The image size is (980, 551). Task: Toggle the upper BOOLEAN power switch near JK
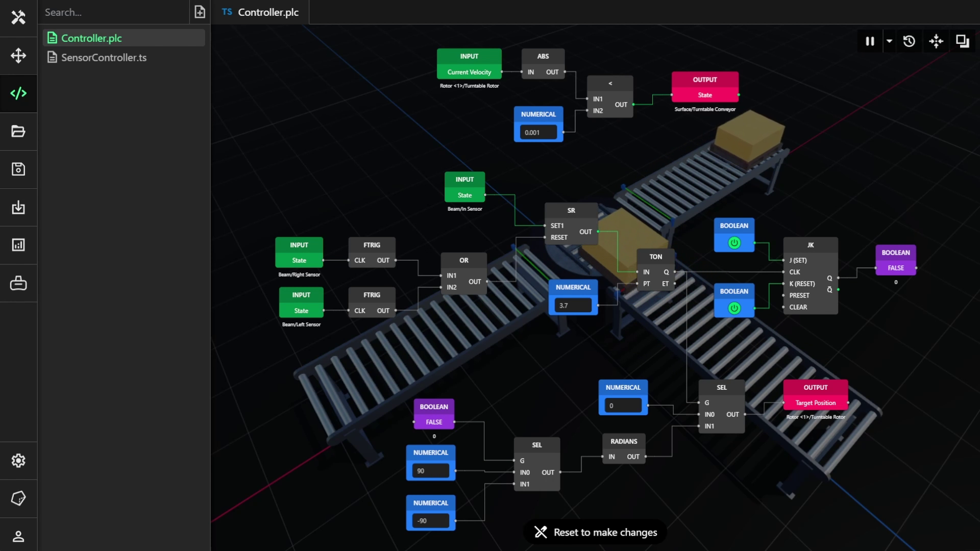pos(734,243)
